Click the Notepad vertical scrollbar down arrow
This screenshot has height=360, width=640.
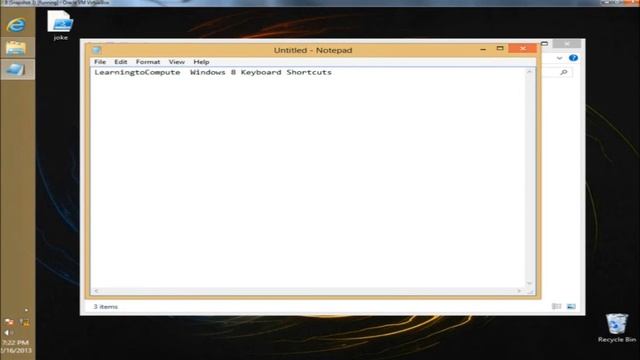click(x=529, y=283)
